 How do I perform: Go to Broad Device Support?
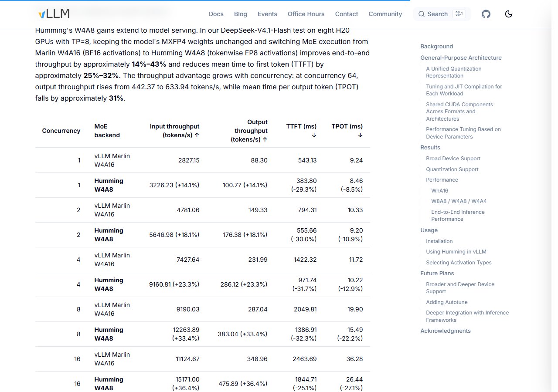pyautogui.click(x=453, y=159)
